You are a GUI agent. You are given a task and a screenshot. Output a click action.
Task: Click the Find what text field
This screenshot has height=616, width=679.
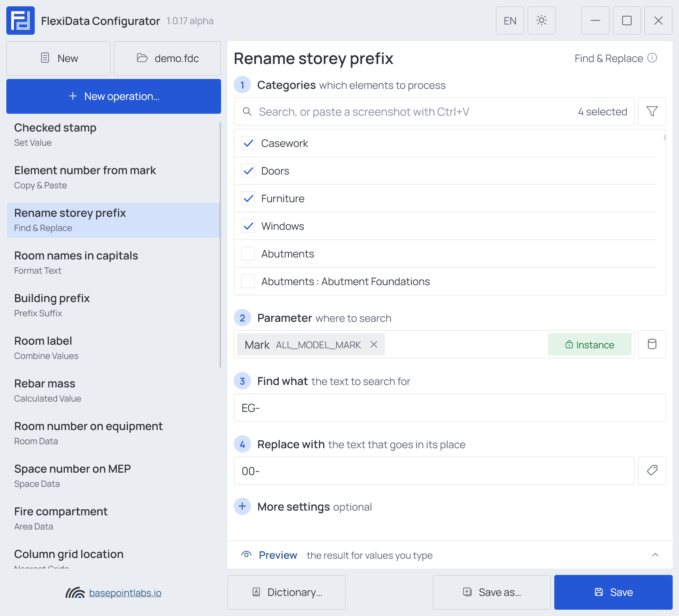pos(450,408)
